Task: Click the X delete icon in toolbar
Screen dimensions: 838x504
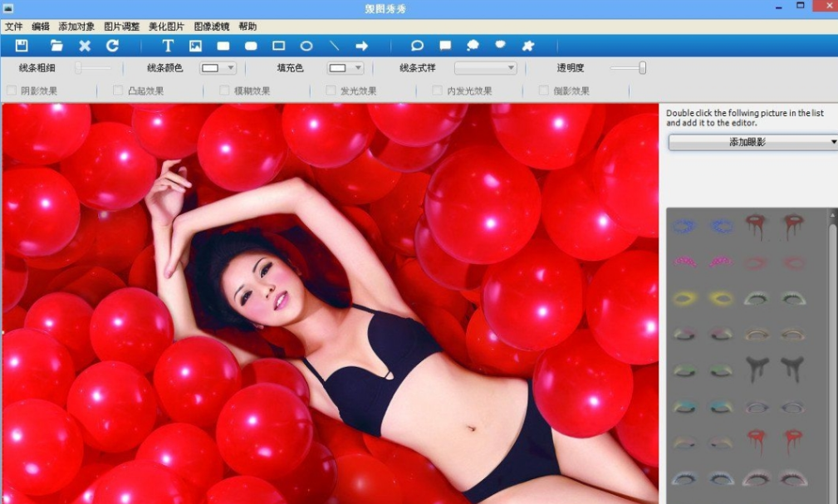Action: point(85,46)
